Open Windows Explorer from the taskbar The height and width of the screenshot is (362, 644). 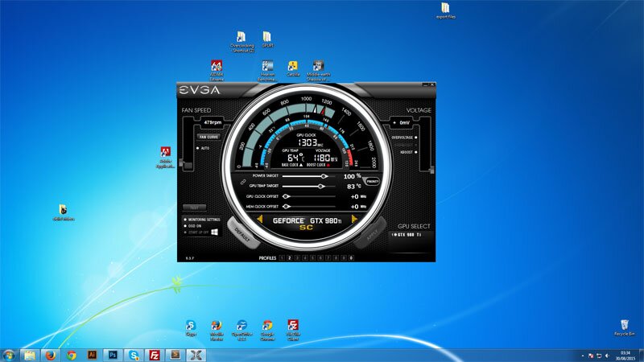30,355
